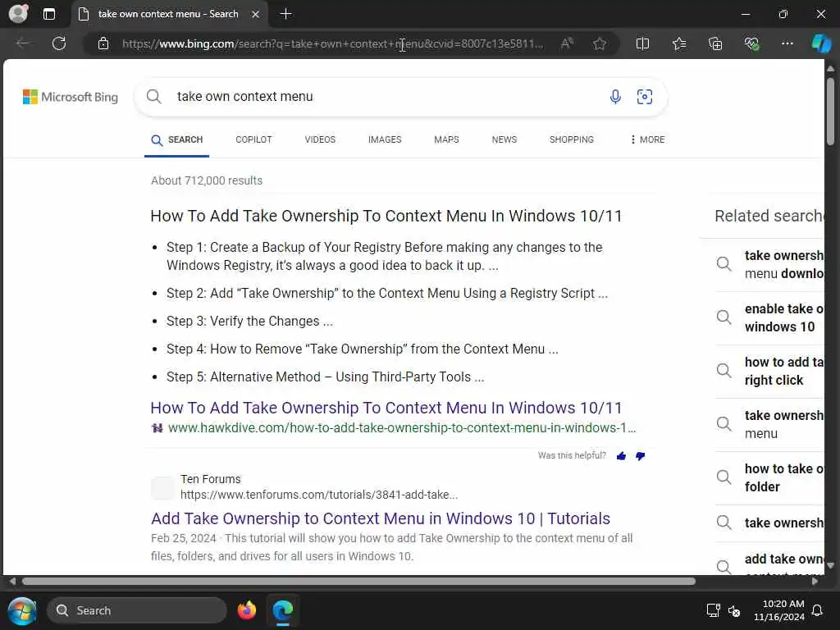Select Edge icon in the taskbar
This screenshot has height=630, width=840.
coord(282,610)
